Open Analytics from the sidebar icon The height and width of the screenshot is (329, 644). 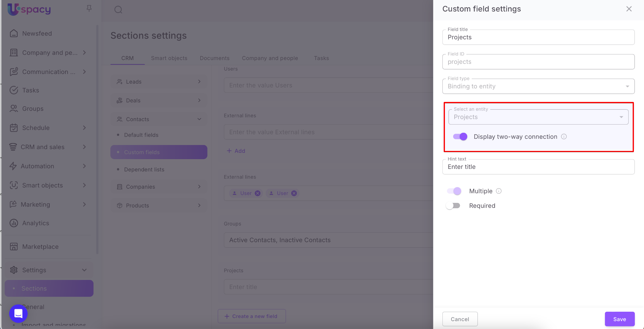pyautogui.click(x=14, y=223)
